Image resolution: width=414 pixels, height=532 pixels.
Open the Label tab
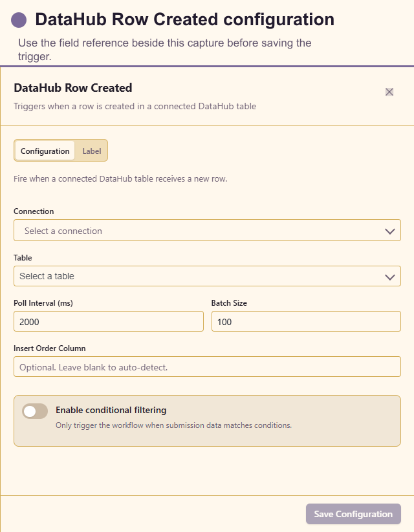(x=92, y=151)
